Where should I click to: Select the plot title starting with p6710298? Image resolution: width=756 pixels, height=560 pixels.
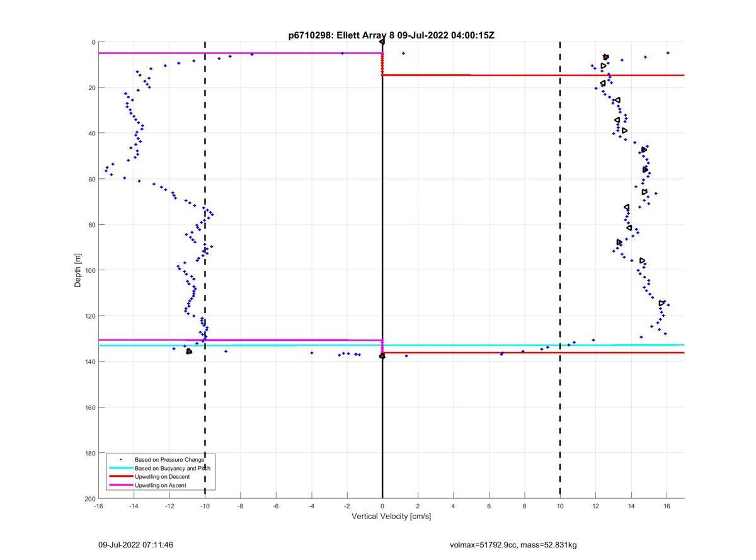click(391, 35)
